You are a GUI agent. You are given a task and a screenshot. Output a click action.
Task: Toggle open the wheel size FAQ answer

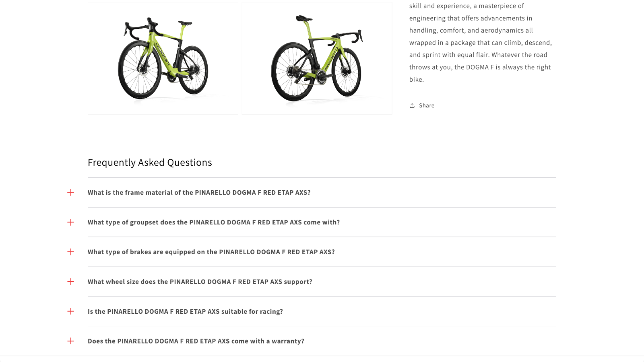(x=200, y=282)
